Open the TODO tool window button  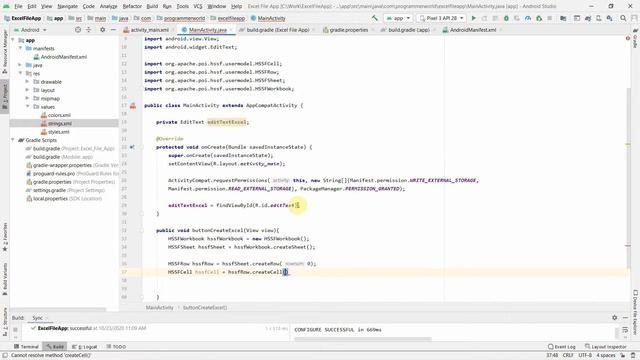(116, 347)
